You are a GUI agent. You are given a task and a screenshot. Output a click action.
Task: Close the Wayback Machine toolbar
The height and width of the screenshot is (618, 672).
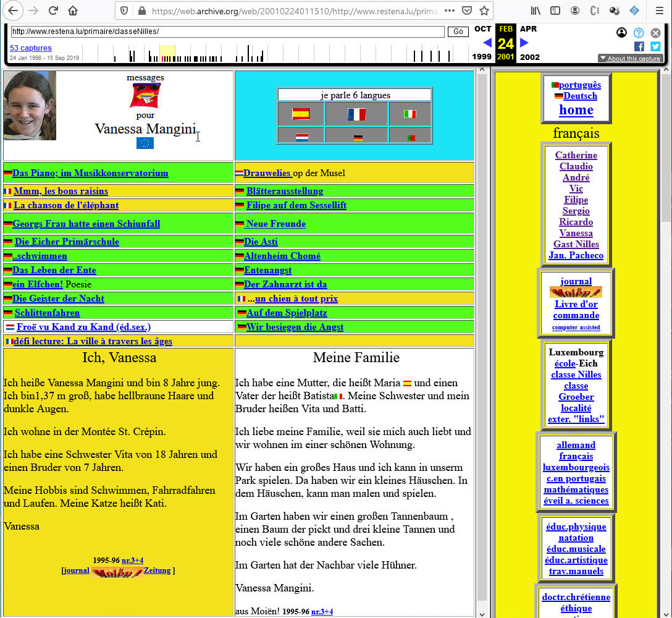[x=655, y=33]
